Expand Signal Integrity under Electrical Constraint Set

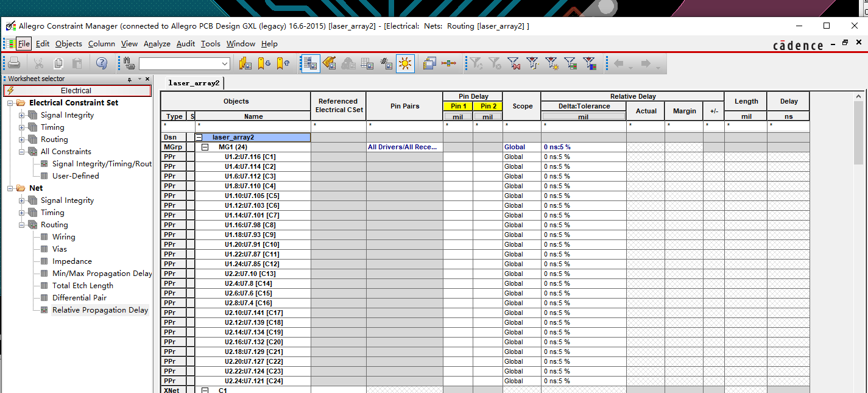tap(22, 115)
